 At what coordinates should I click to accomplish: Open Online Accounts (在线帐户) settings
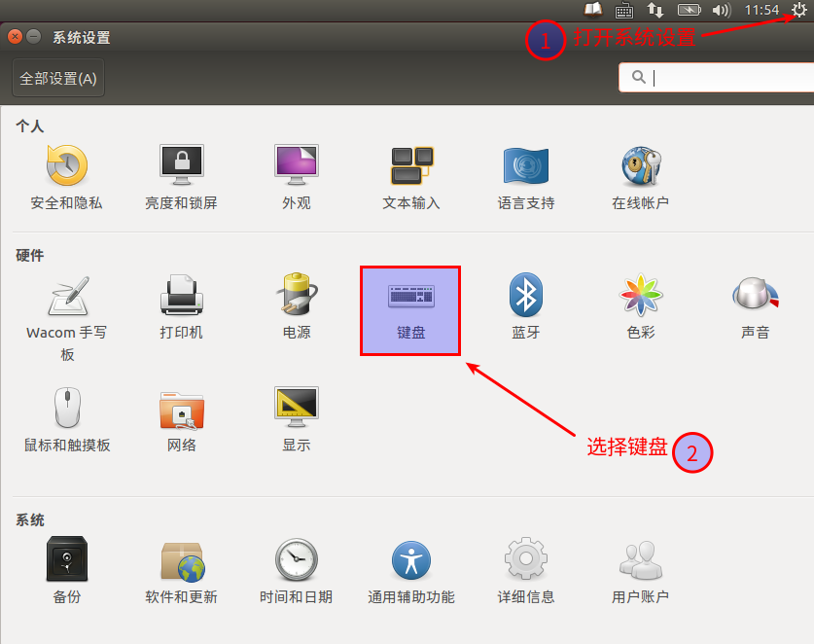[x=641, y=177]
